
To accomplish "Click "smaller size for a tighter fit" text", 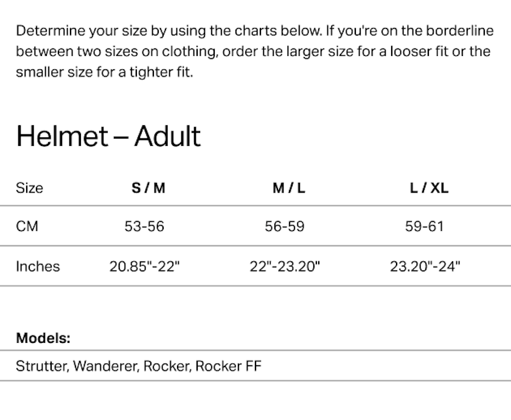I will (104, 72).
